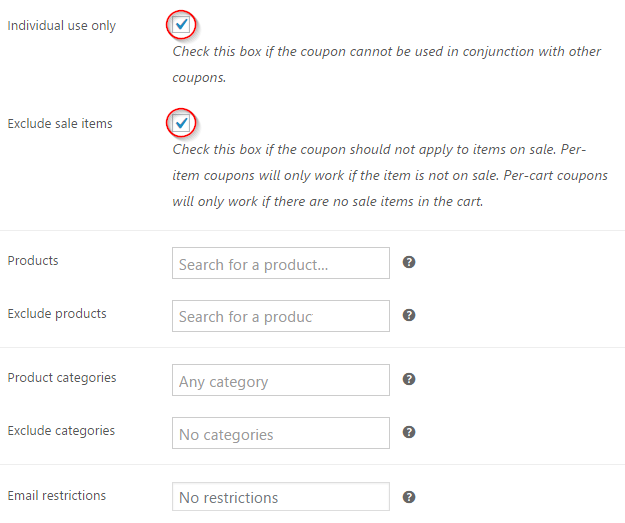Click the 'Product categories' label
Screen dimensions: 625x523
click(x=62, y=378)
